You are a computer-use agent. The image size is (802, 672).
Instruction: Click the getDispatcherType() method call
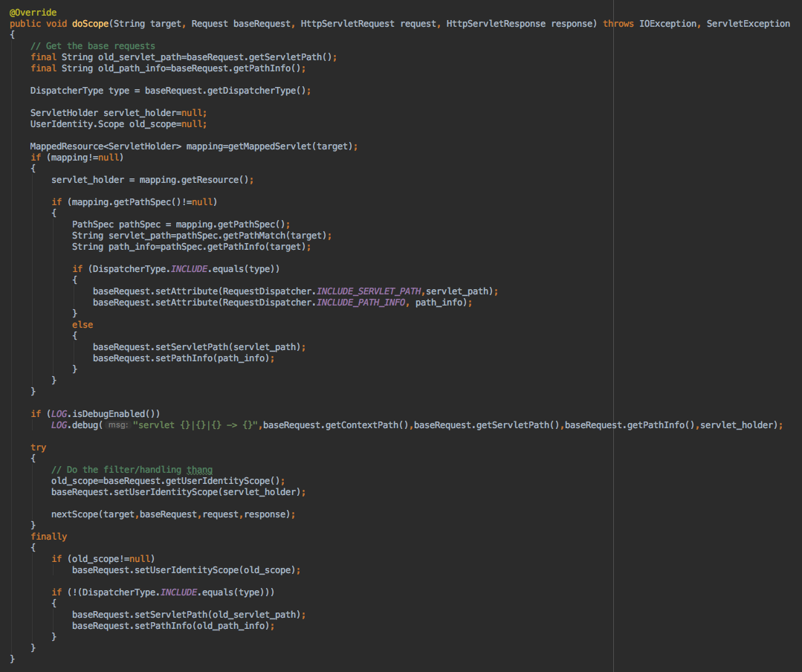264,91
